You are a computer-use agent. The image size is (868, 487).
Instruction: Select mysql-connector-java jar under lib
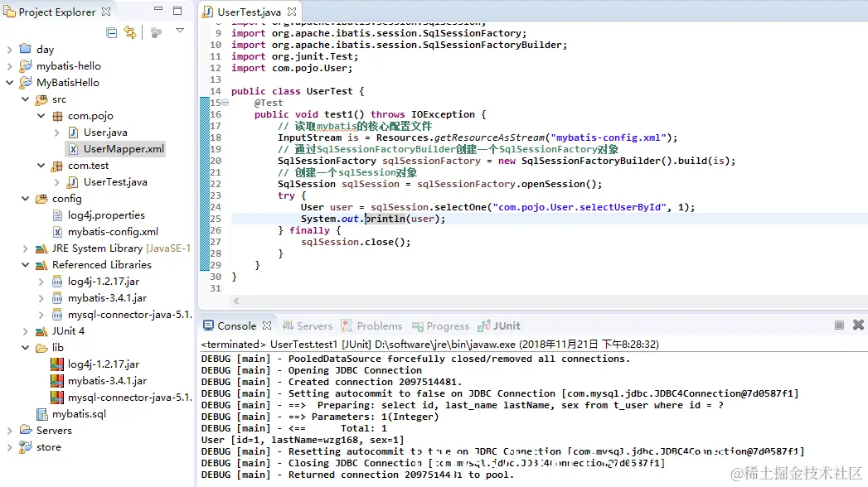click(129, 398)
